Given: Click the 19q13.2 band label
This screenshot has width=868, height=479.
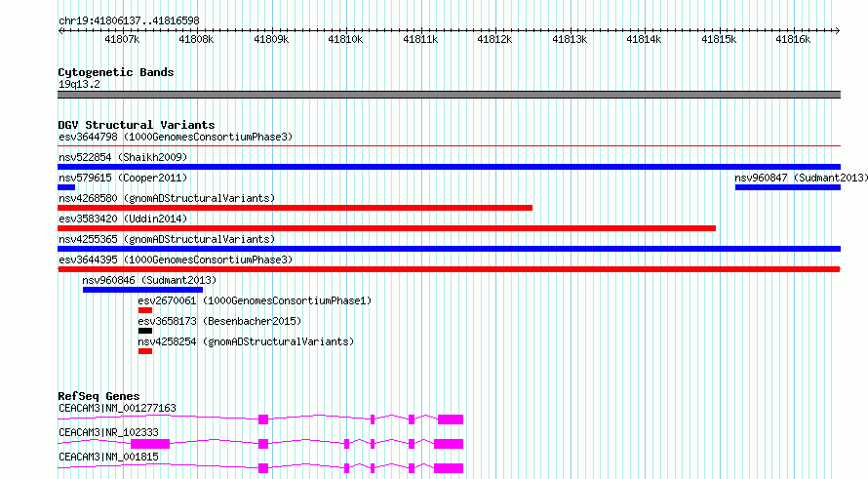Looking at the screenshot, I should point(79,84).
